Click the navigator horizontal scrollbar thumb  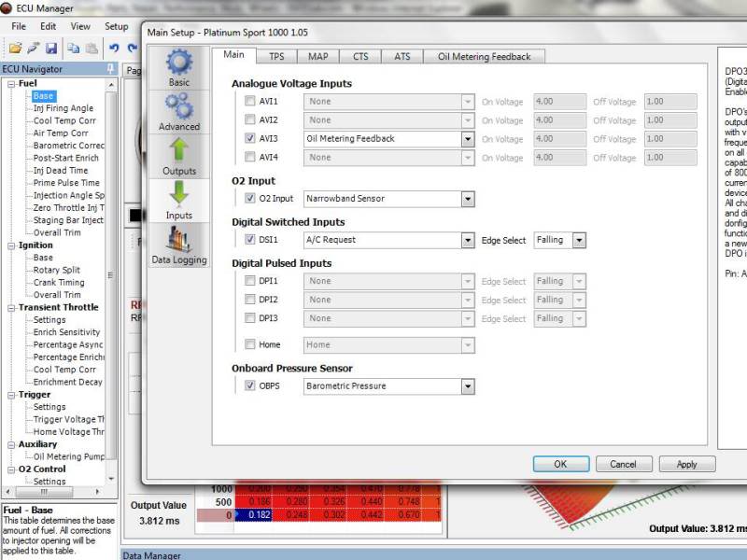pos(44,492)
